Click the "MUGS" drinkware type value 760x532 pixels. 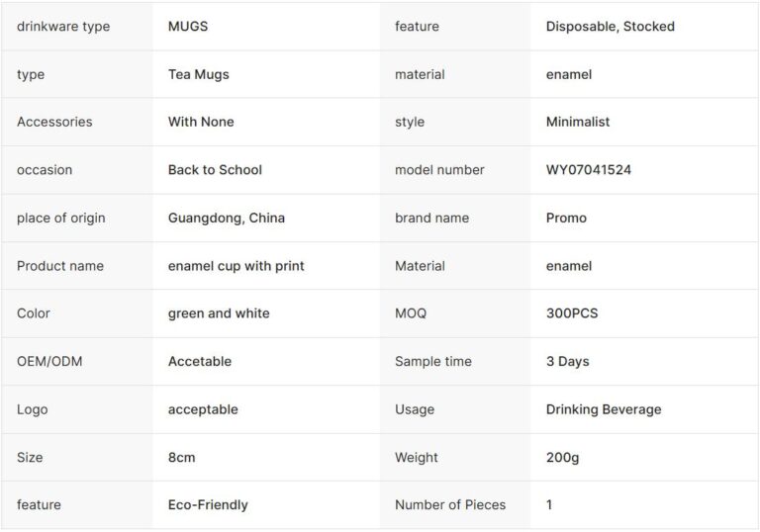(188, 27)
